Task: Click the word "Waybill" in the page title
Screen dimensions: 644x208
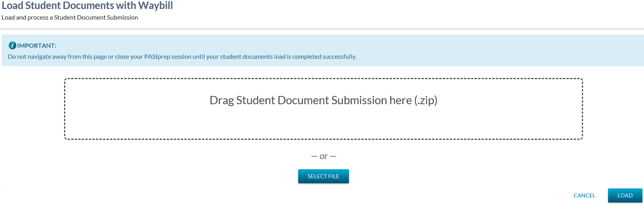Action: pos(155,5)
